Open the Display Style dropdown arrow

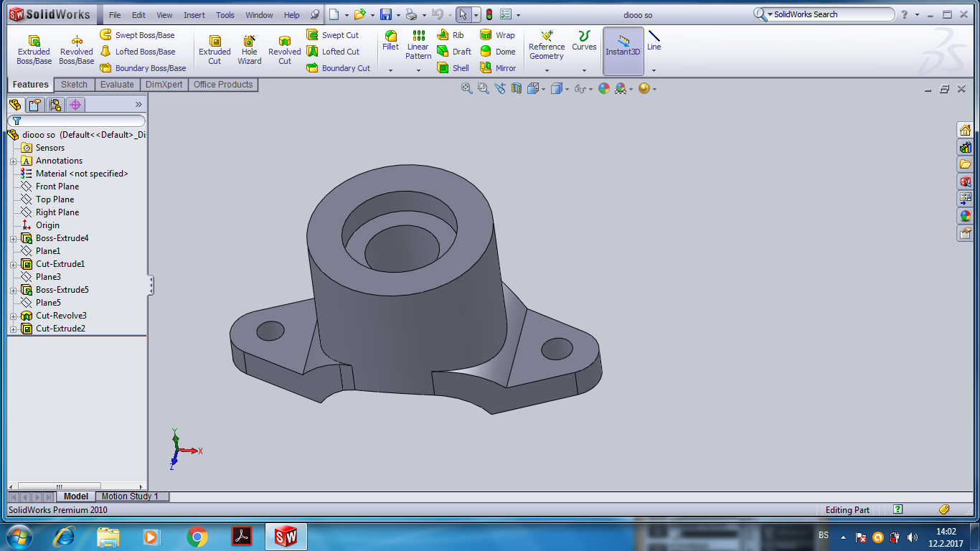pos(567,89)
